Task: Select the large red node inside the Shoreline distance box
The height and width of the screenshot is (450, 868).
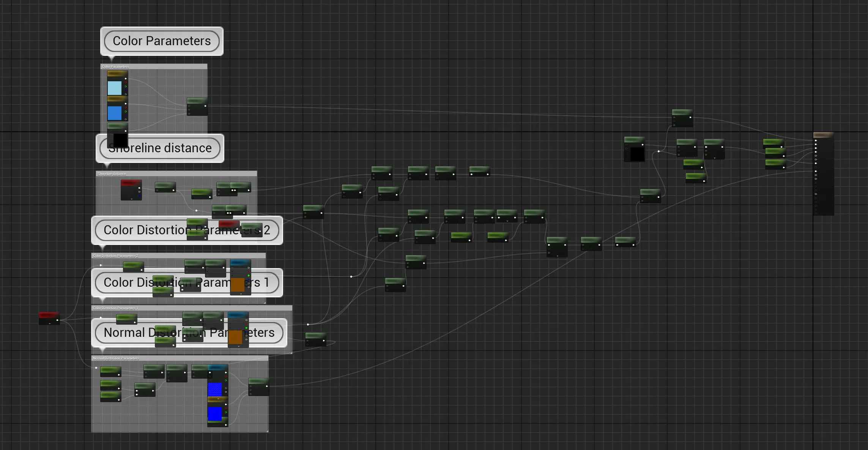Action: pyautogui.click(x=131, y=190)
